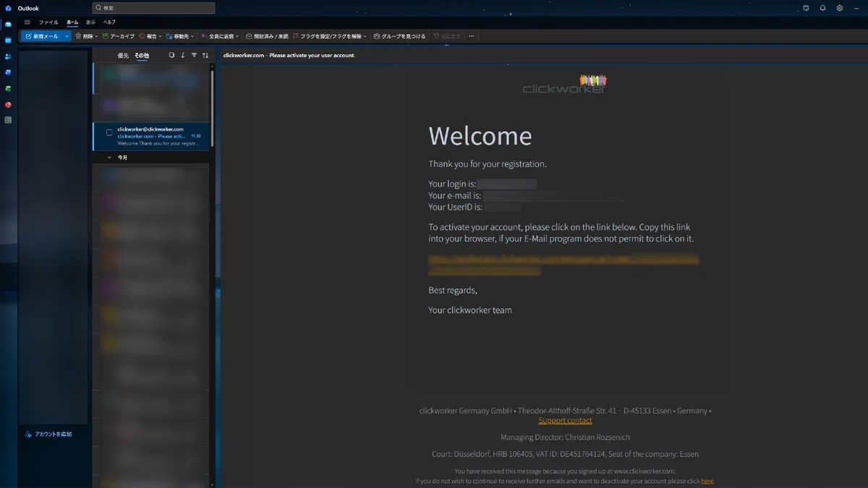Image resolution: width=868 pixels, height=488 pixels.
Task: Archive the message with アーカイブ
Action: (119, 36)
